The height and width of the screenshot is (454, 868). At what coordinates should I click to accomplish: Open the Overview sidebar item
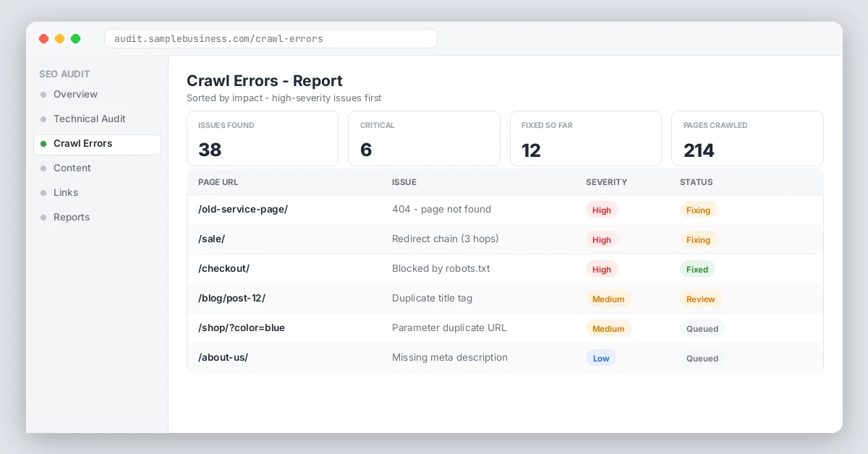pyautogui.click(x=97, y=94)
